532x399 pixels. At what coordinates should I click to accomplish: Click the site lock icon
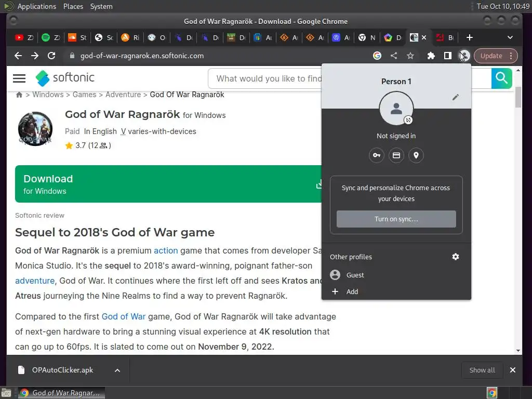coord(72,56)
